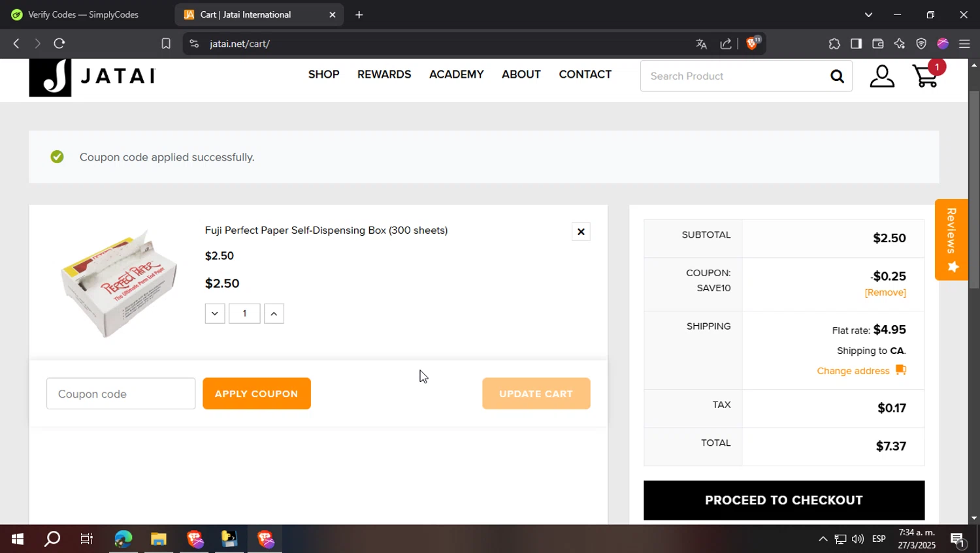Switch ESP keyboard language indicator
The width and height of the screenshot is (980, 553).
(x=879, y=539)
